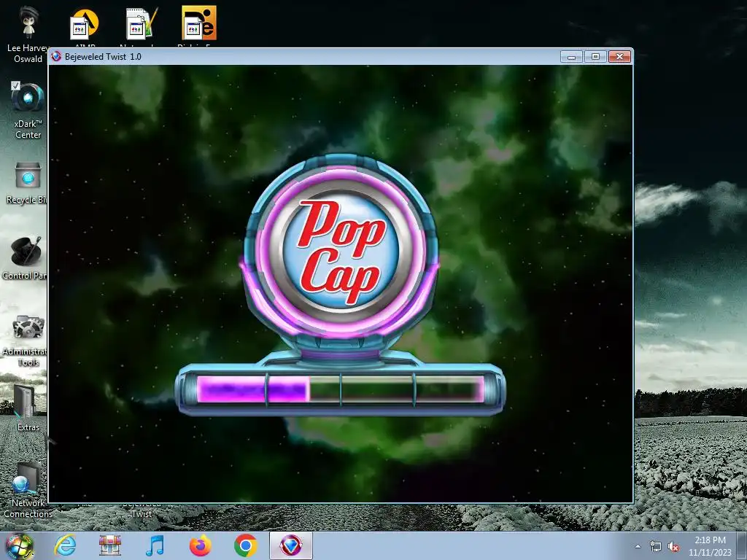Viewport: 747px width, 560px height.
Task: Open the music note player in taskbar
Action: tap(155, 545)
